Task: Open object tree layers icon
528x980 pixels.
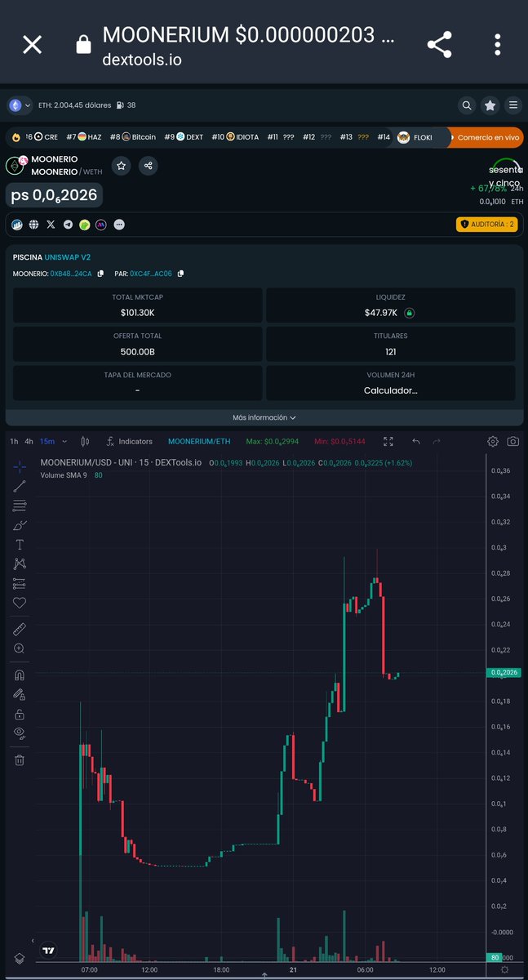Action: pyautogui.click(x=20, y=956)
